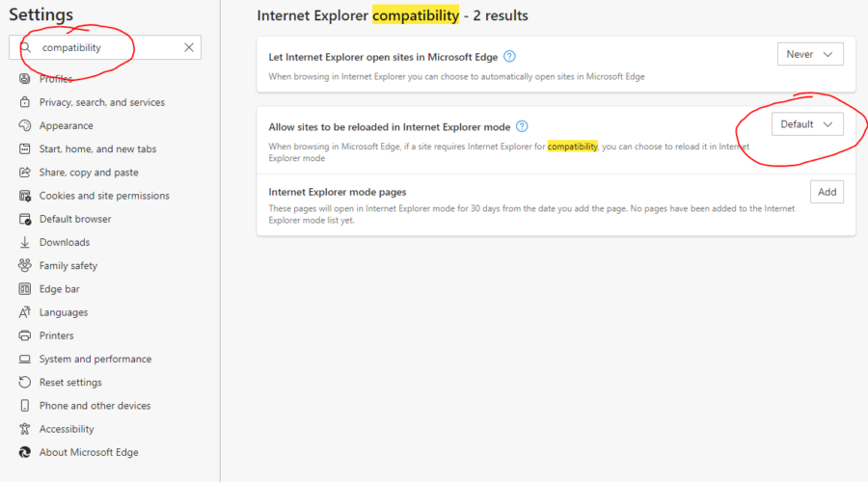Select Start, home, and new tabs

(97, 148)
